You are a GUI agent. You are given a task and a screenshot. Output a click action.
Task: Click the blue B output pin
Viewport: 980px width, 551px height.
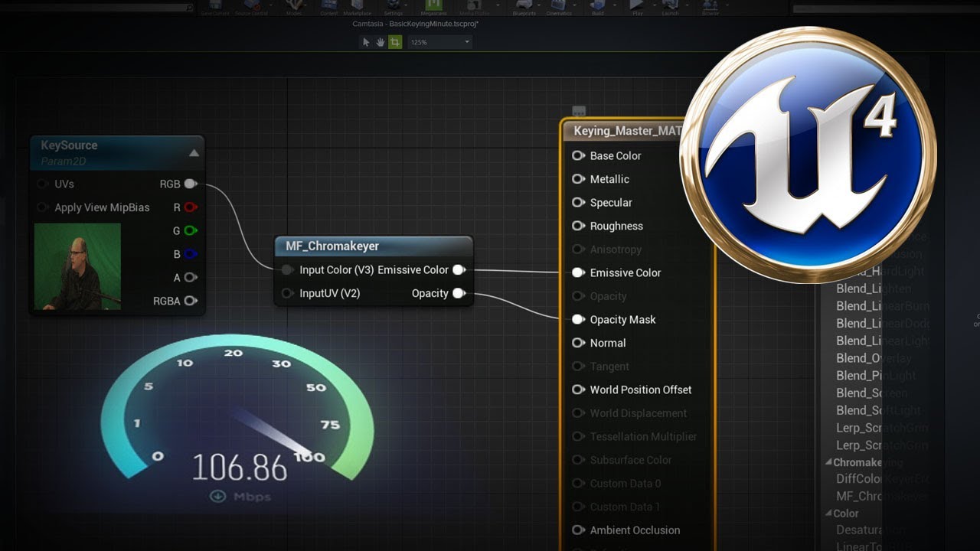191,254
